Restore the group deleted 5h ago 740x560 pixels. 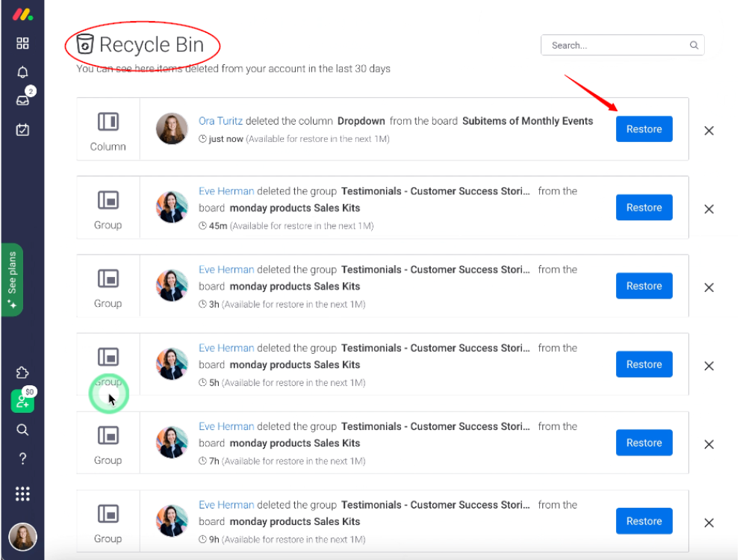(644, 364)
